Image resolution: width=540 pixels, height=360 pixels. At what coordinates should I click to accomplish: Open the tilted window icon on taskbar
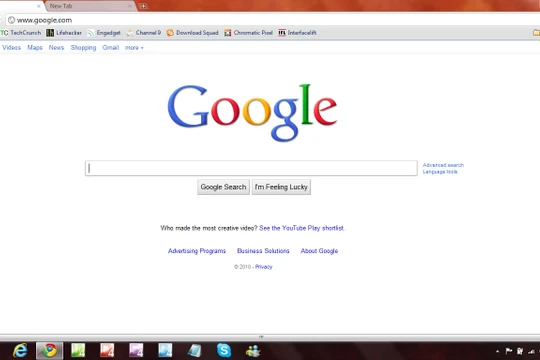(x=195, y=350)
